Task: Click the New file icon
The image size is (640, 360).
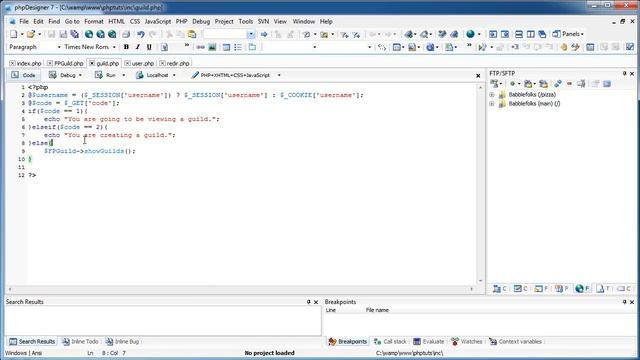Action: click(13, 34)
